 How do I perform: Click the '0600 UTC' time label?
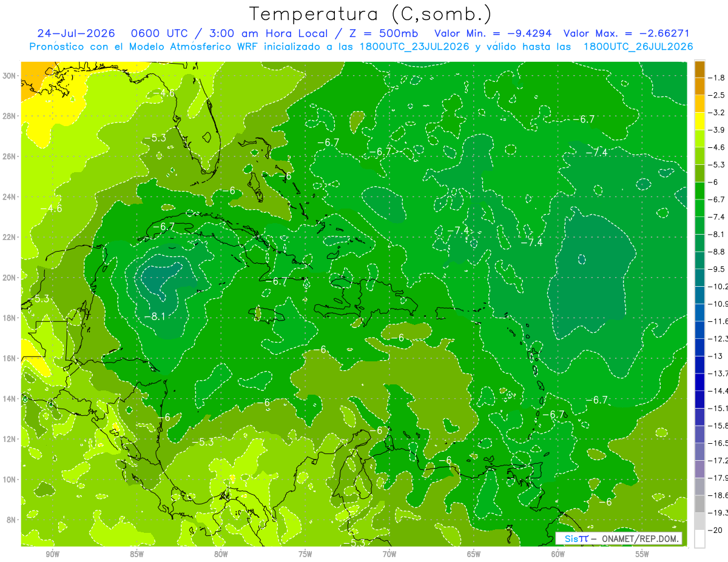[161, 33]
